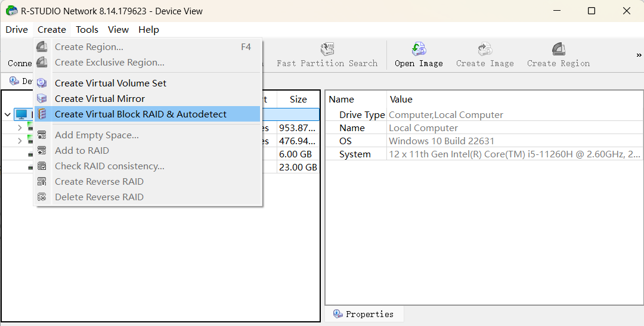Image resolution: width=644 pixels, height=326 pixels.
Task: Maximize the R-STUDIO window
Action: (x=592, y=11)
